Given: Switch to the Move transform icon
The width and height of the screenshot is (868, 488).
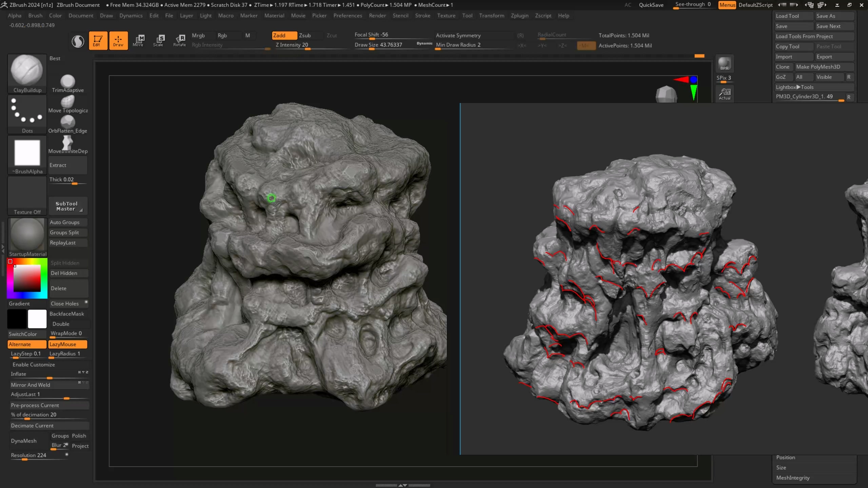Looking at the screenshot, I should tap(138, 41).
